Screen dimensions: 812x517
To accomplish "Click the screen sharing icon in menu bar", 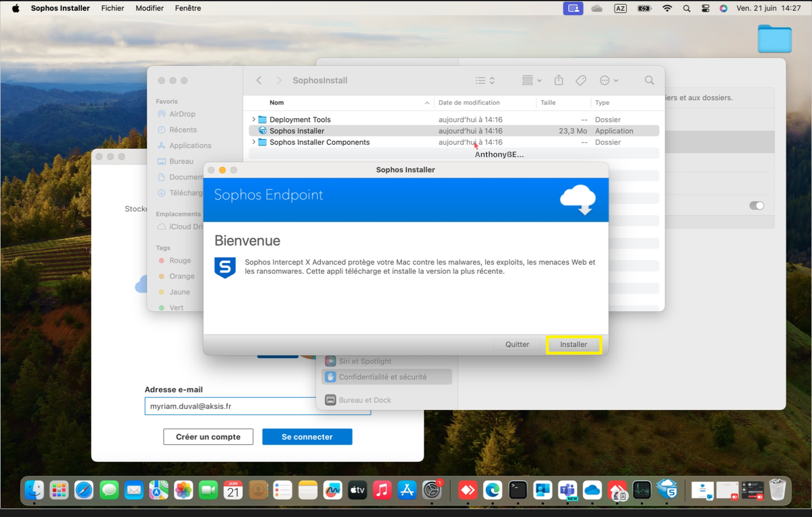I will point(573,8).
